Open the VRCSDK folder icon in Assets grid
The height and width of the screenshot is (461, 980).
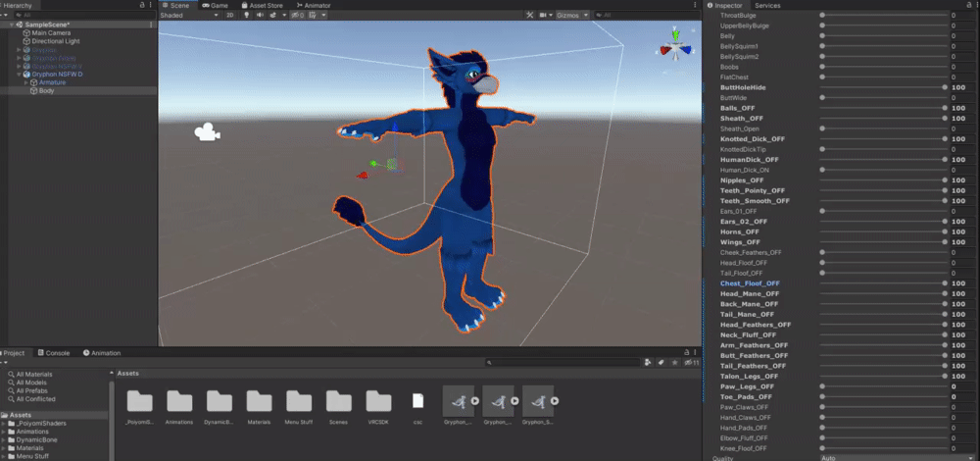(x=378, y=401)
